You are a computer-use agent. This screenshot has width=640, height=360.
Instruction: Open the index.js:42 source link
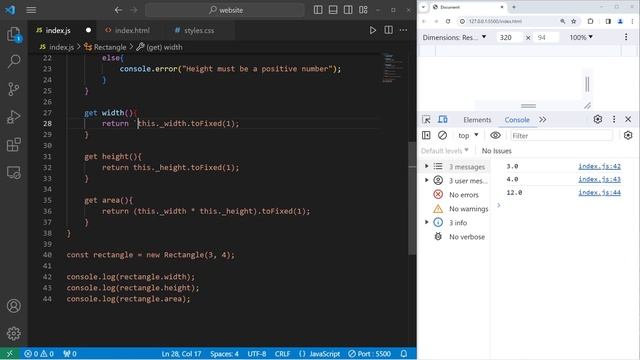[599, 166]
